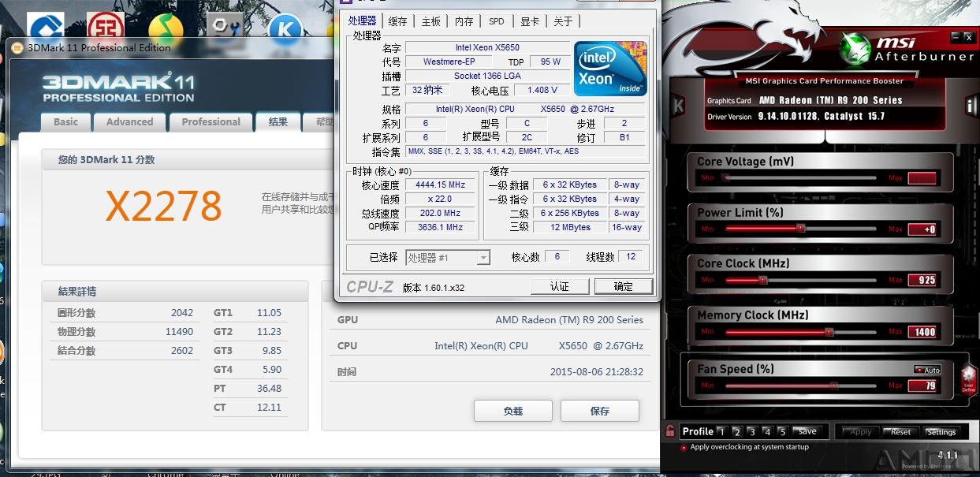Click the 名字 field Intel Xeon X5650
This screenshot has height=477, width=980.
click(x=487, y=48)
